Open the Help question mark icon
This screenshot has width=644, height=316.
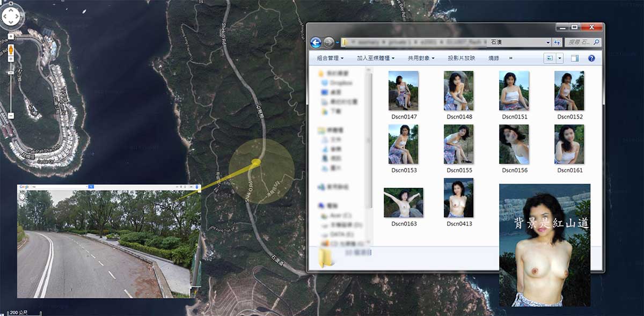[x=591, y=58]
